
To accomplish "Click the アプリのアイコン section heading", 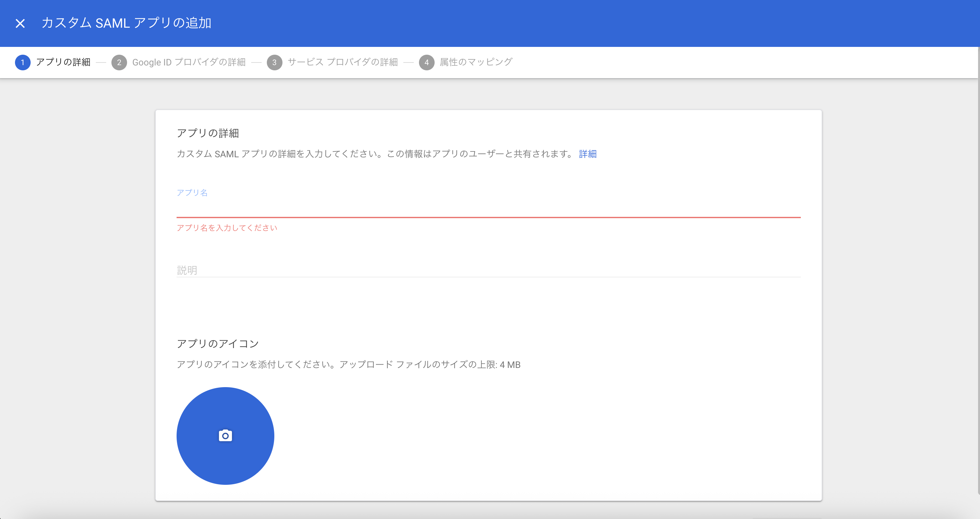I will (x=218, y=344).
